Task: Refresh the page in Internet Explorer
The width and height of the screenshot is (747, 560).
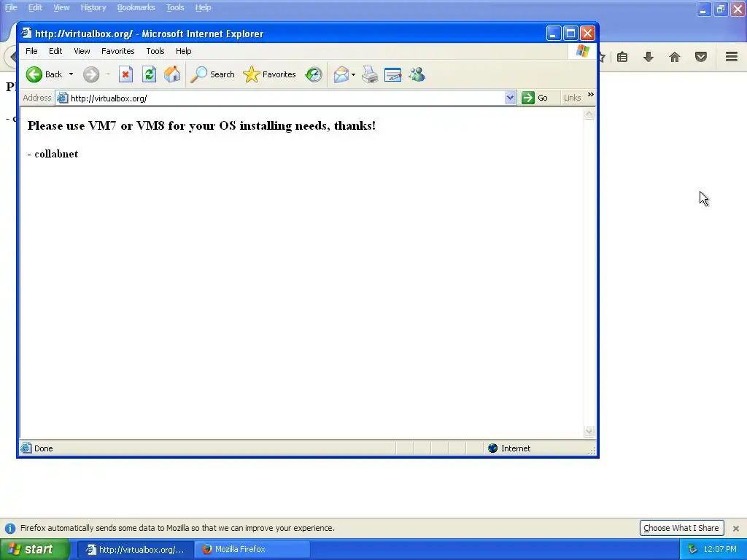Action: tap(149, 74)
